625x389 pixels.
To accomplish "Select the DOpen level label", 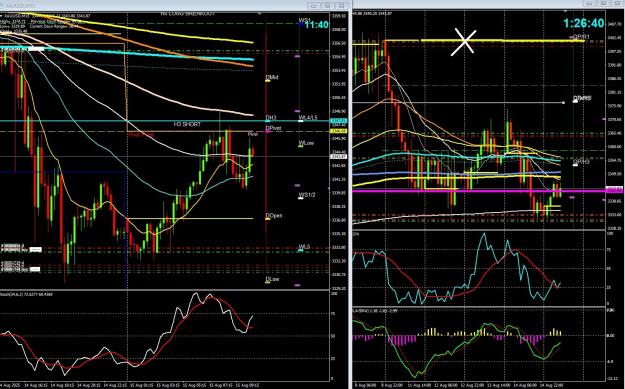I will (x=274, y=216).
